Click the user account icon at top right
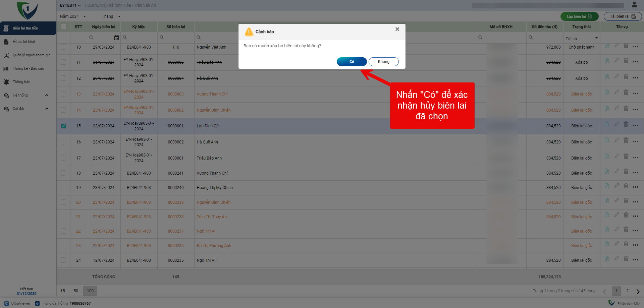 pyautogui.click(x=634, y=5)
